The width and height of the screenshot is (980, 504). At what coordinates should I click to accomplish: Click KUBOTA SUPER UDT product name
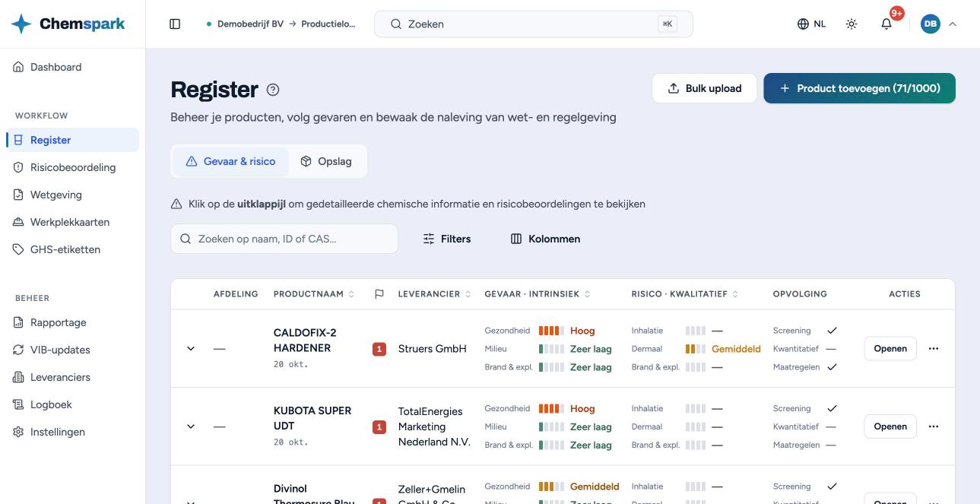[312, 418]
